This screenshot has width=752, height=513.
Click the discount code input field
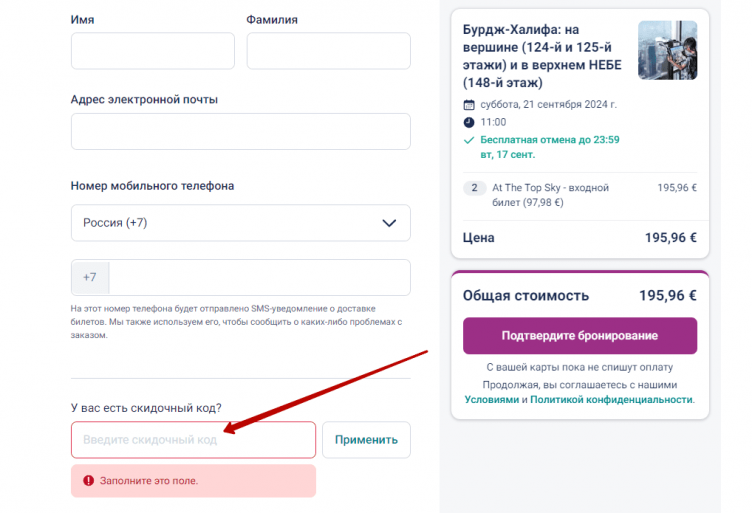pos(193,440)
